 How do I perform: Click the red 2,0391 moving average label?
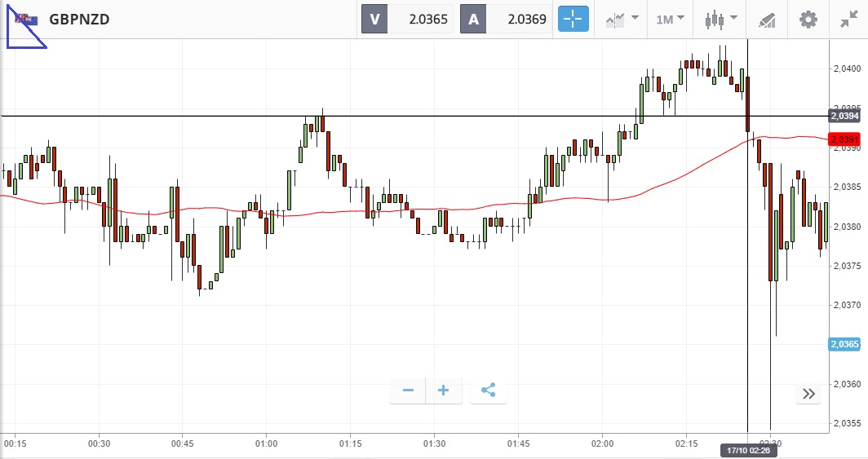pos(844,139)
